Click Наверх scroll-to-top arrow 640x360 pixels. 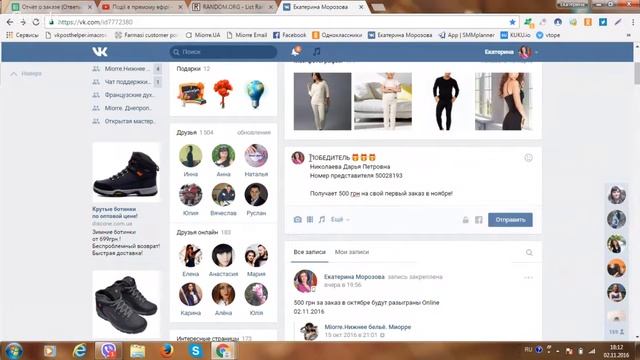26,74
